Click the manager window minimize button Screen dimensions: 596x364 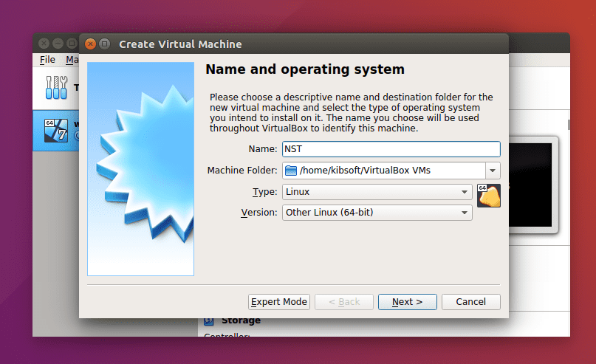[x=58, y=44]
